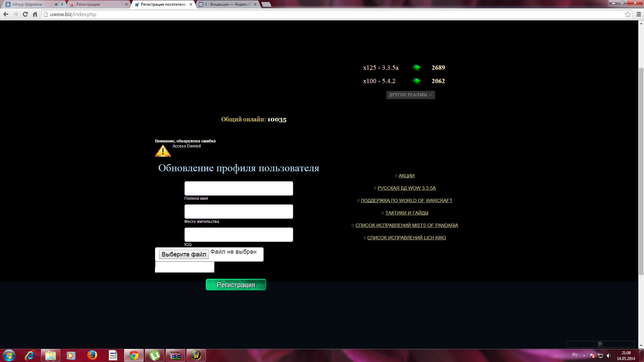Select the Регистрация посетителя tab
The height and width of the screenshot is (362, 644).
163,4
